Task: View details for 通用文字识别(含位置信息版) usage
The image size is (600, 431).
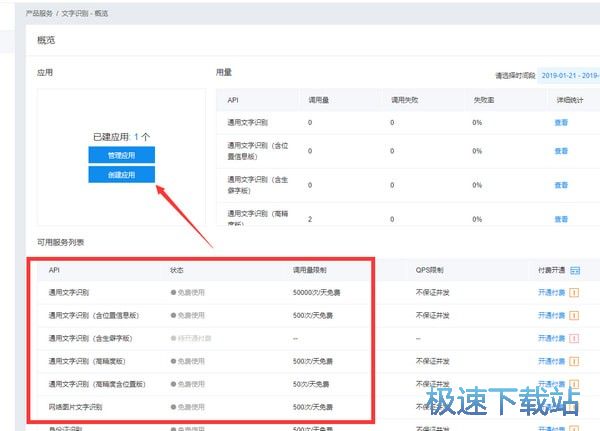Action: point(561,151)
